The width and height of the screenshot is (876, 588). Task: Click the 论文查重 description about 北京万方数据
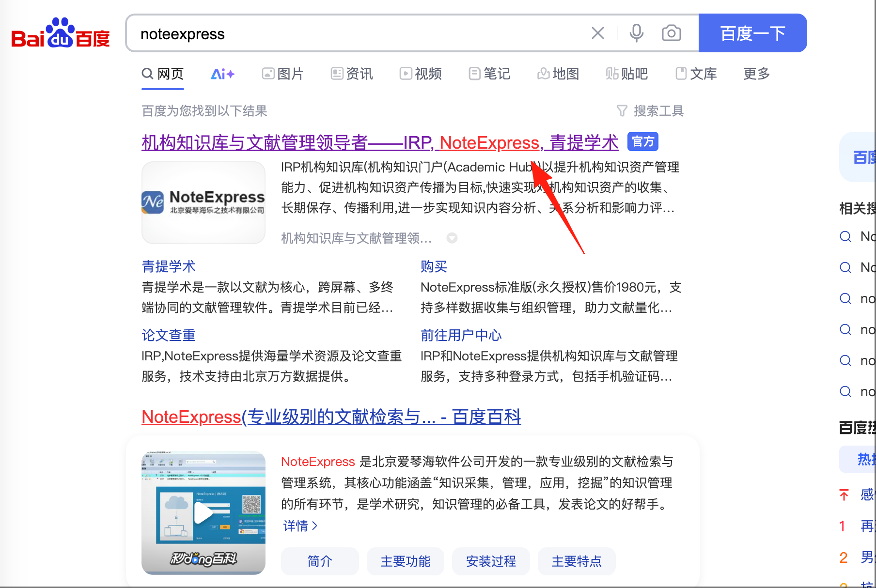tap(272, 366)
